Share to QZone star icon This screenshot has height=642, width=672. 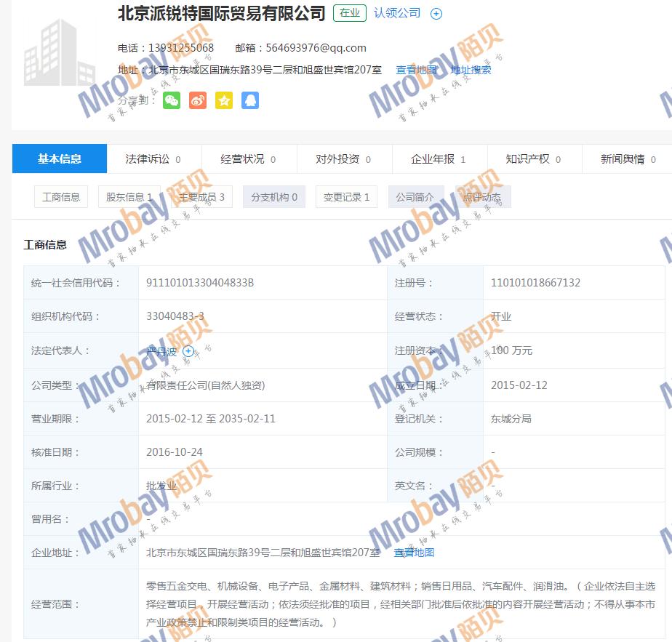(224, 100)
